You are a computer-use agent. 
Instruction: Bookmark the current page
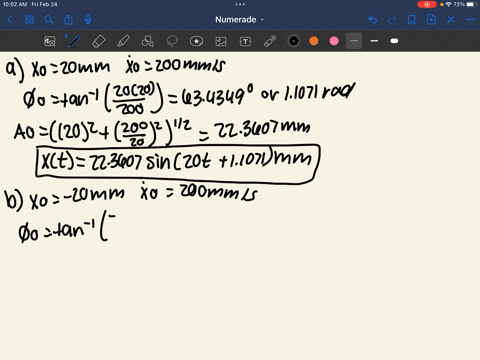coord(412,20)
